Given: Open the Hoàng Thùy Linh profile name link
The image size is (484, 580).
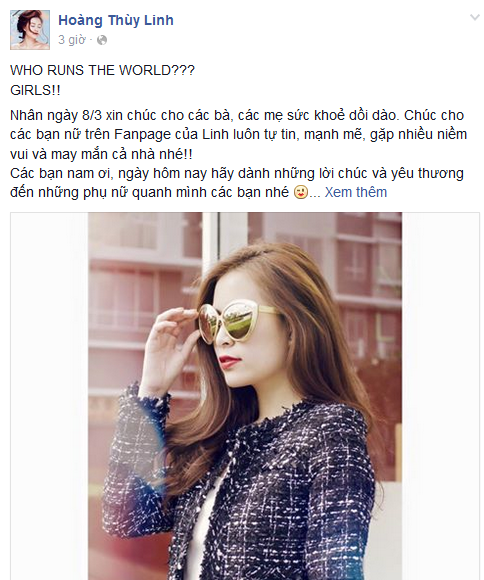Looking at the screenshot, I should (116, 20).
